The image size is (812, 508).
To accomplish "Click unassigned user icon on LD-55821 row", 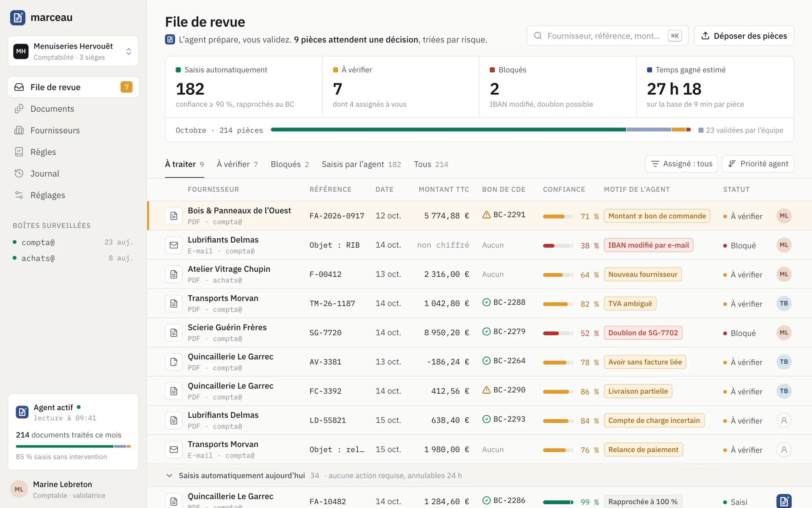I will pos(784,420).
